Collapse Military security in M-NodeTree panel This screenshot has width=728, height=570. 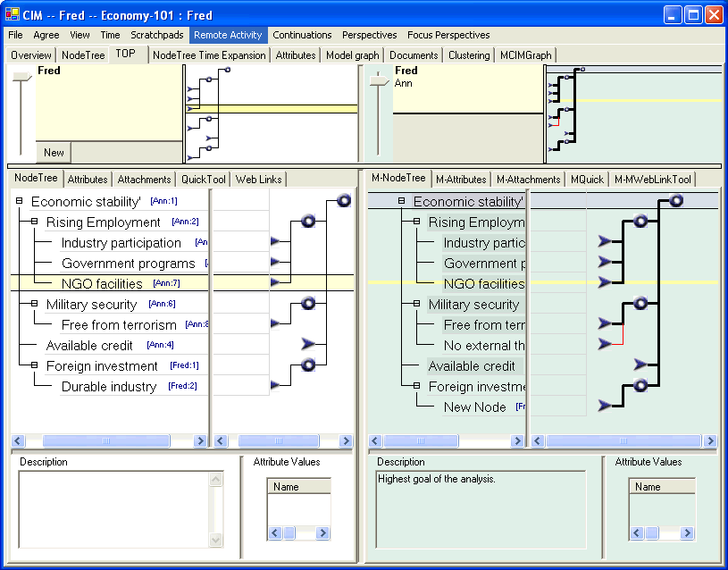point(416,305)
